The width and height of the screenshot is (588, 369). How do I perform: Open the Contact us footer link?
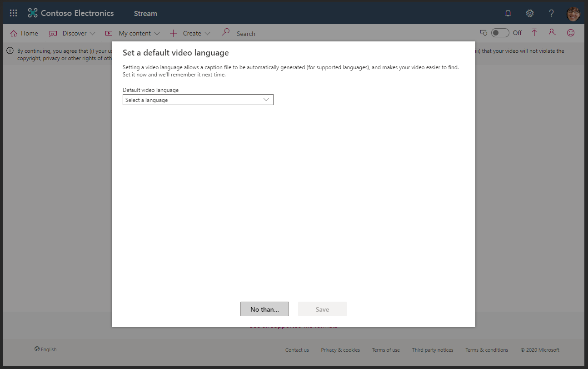(297, 350)
